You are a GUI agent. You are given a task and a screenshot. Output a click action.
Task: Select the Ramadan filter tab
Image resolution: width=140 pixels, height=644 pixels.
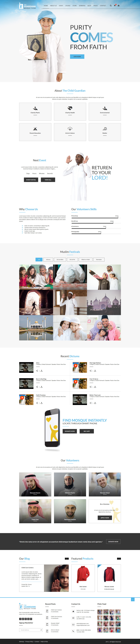pyautogui.click(x=99, y=259)
